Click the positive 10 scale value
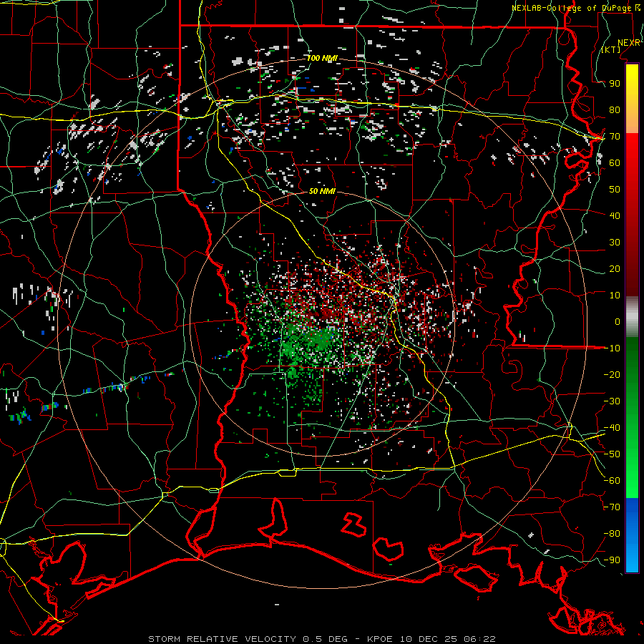This screenshot has width=644, height=644. tap(615, 296)
